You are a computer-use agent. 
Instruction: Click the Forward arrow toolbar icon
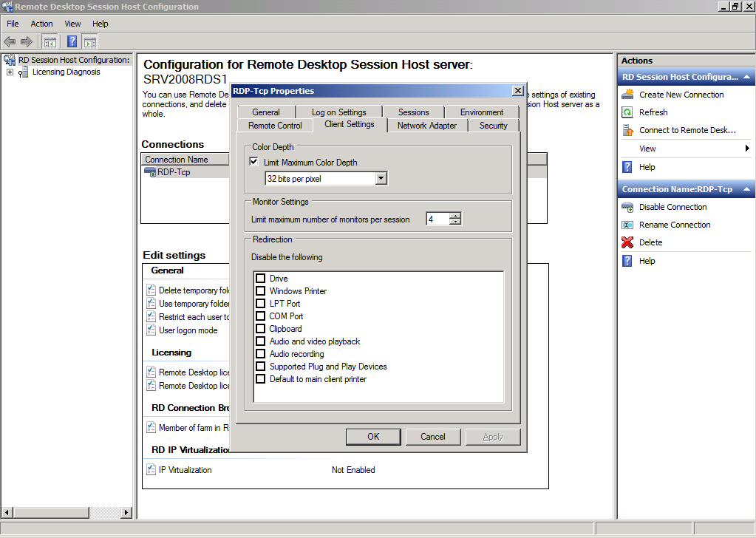[27, 42]
